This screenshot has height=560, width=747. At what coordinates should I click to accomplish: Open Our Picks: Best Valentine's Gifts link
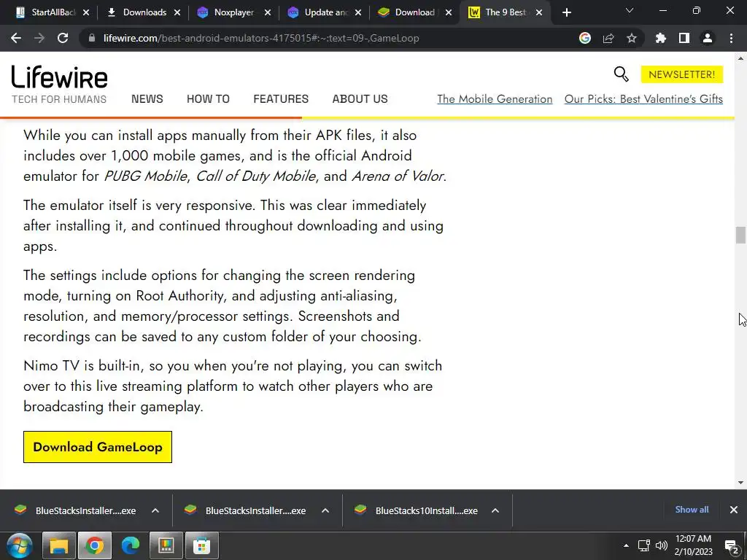tap(643, 99)
